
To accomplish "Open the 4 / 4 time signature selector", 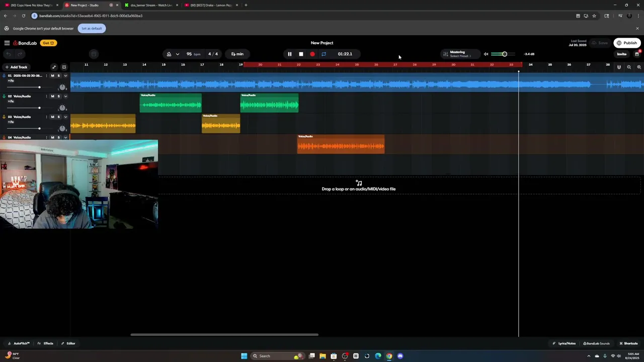I will pos(213,54).
